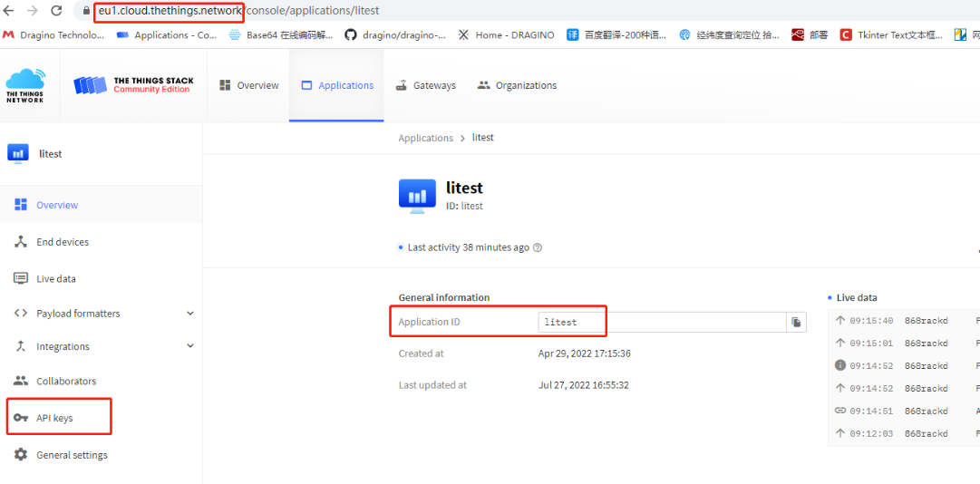Select live data entry at 09:15:01
The width and height of the screenshot is (980, 484).
(x=904, y=343)
